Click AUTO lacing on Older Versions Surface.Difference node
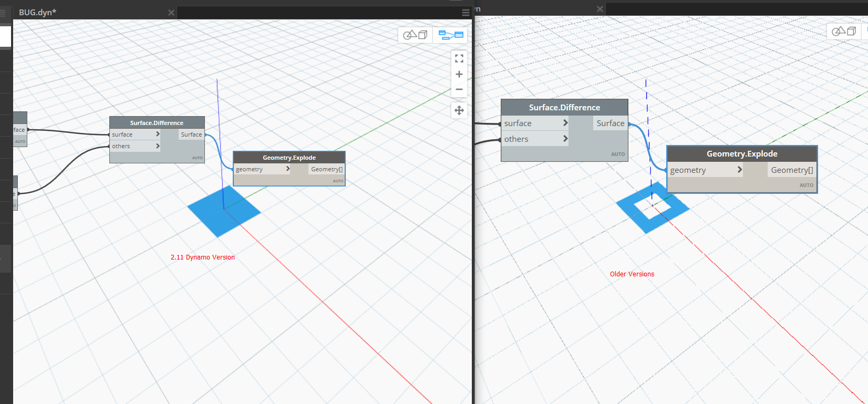The width and height of the screenshot is (868, 404). [618, 154]
